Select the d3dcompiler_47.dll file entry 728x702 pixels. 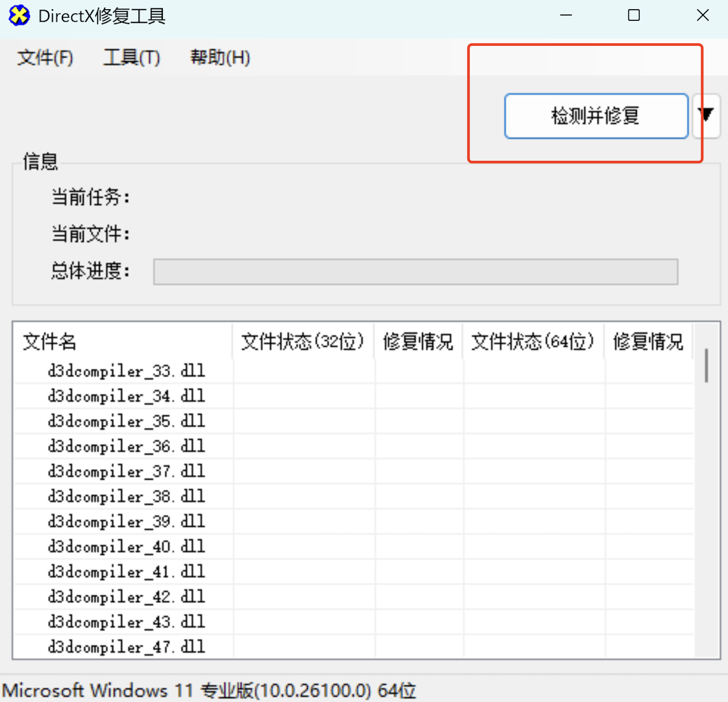pyautogui.click(x=126, y=646)
